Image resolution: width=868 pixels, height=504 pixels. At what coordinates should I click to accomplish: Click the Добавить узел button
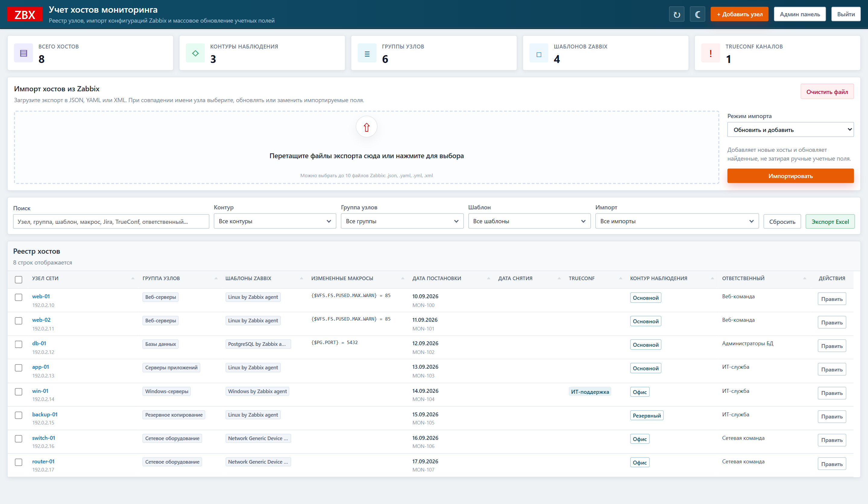pyautogui.click(x=739, y=14)
